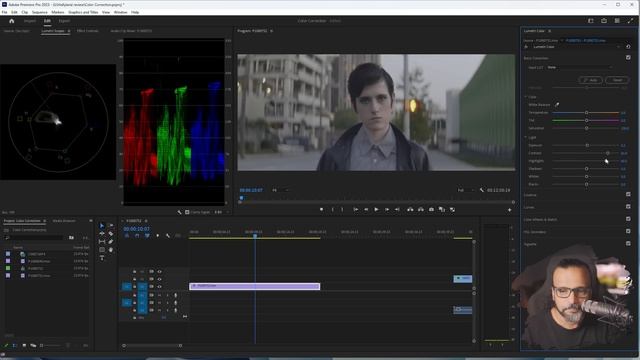
Task: Step back one frame
Action: tap(366, 209)
